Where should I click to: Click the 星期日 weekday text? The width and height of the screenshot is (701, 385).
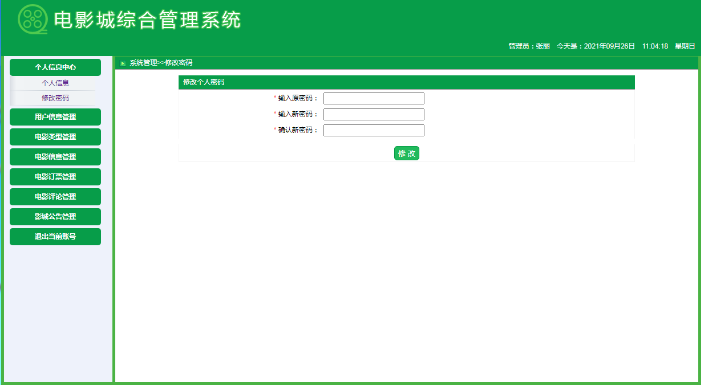pos(685,47)
